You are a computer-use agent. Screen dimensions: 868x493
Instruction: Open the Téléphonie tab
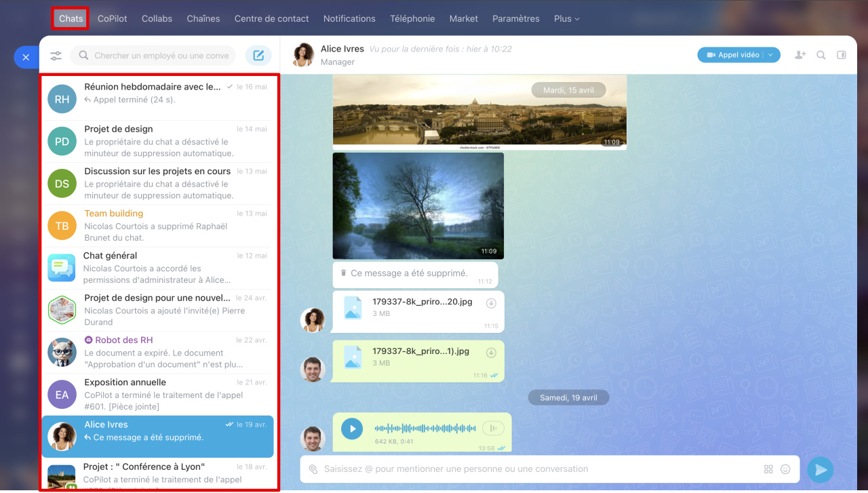(412, 18)
